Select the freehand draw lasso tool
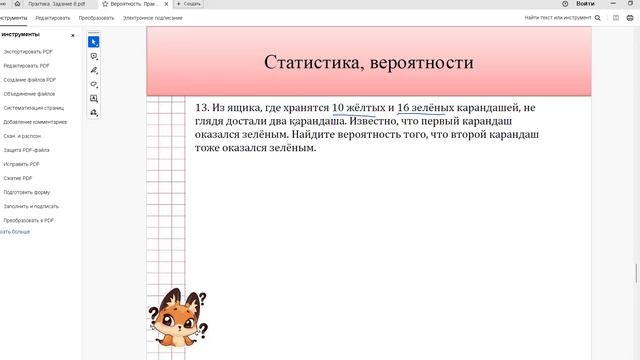This screenshot has height=360, width=640. coord(93,84)
